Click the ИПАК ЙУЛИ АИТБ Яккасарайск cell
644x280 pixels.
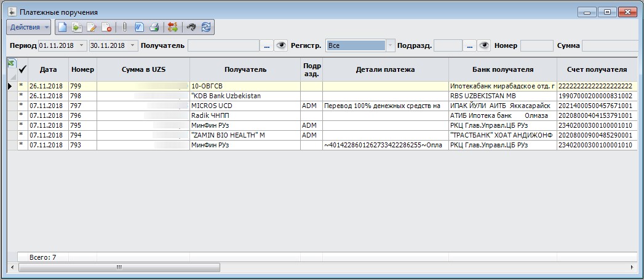pos(503,106)
